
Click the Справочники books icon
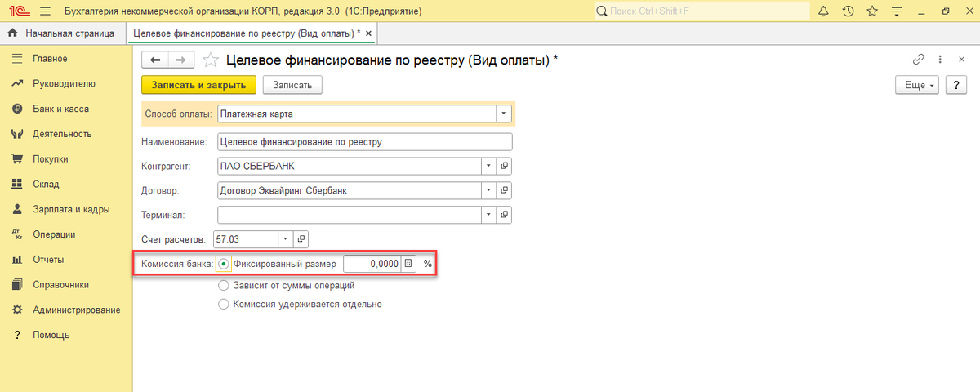pos(16,285)
